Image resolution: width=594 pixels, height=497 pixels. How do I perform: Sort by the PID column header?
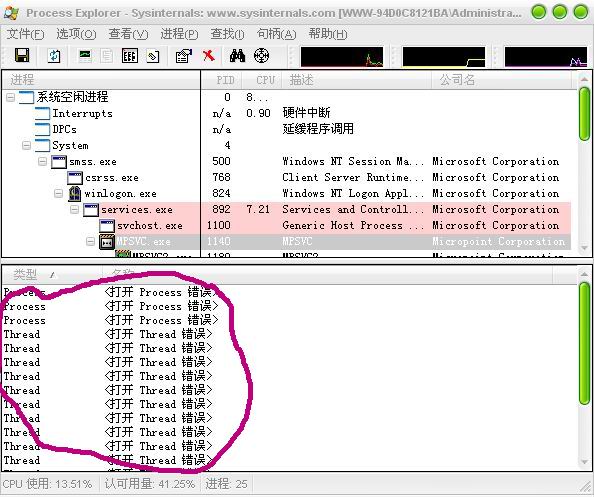click(222, 80)
